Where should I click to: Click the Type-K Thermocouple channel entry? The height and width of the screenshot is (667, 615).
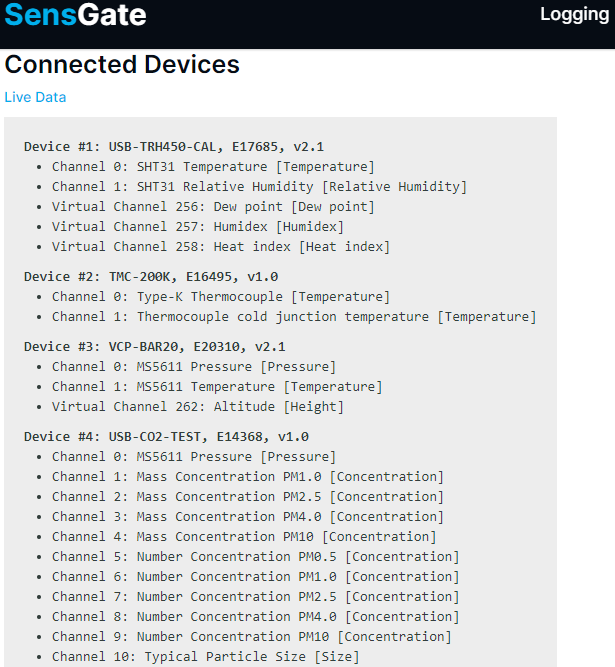(x=221, y=296)
